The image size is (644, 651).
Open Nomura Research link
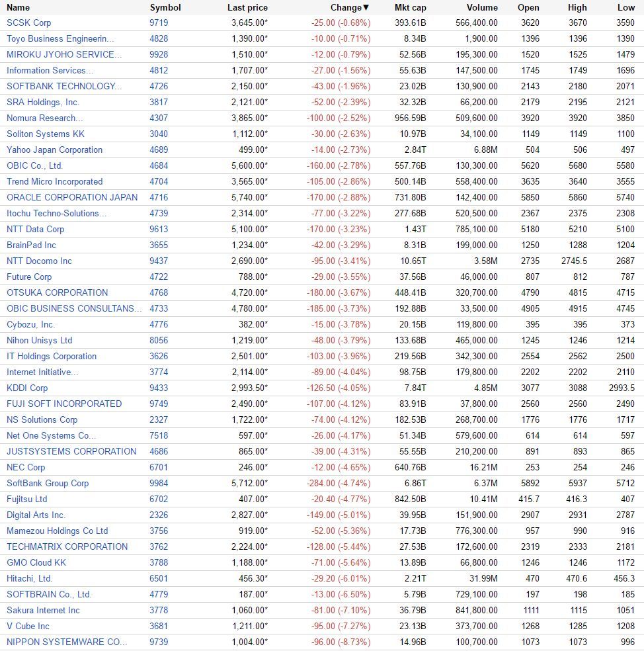pos(44,118)
